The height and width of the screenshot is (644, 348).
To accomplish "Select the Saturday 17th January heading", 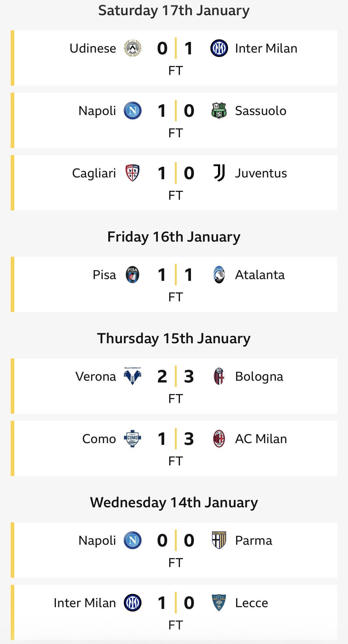I will 174,11.
